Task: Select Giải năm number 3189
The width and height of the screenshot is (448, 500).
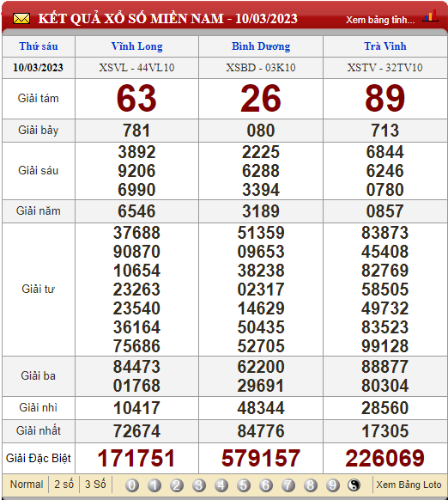Action: pos(261,211)
